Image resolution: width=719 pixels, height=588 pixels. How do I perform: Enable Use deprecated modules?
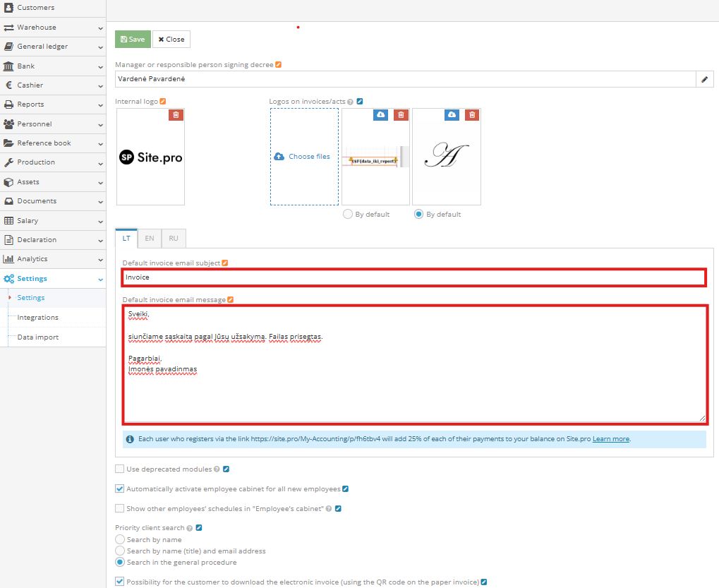(119, 469)
